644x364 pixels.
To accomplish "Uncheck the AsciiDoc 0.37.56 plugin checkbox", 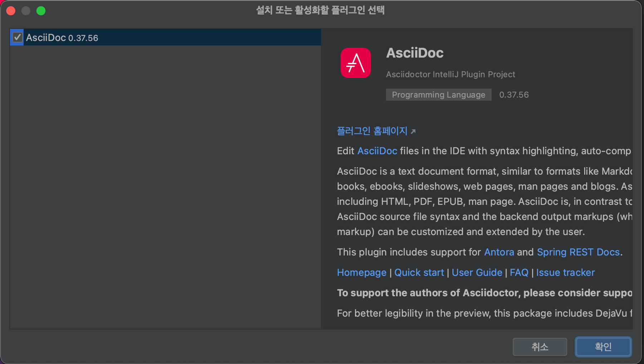I will (x=17, y=37).
